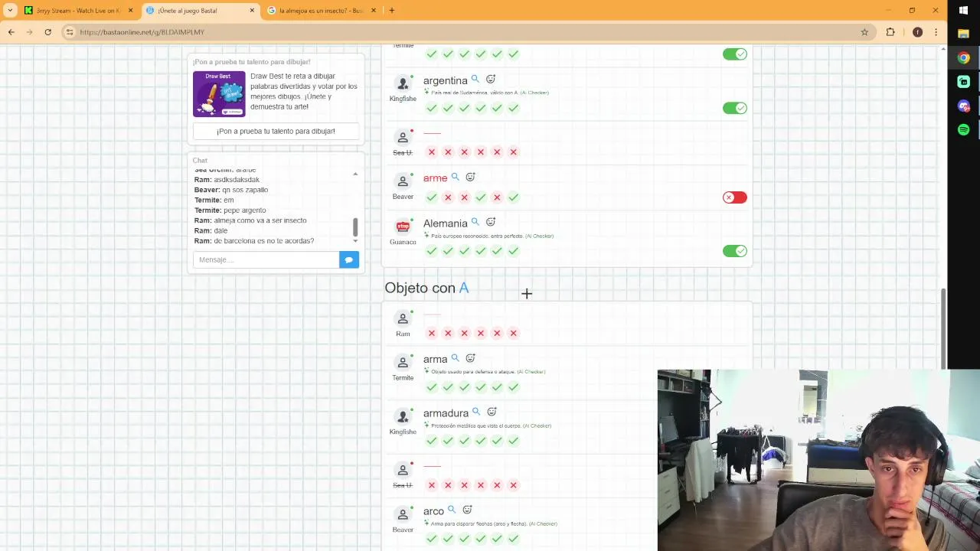This screenshot has width=980, height=551.
Task: Search the word arma with magnifier icon
Action: (455, 358)
